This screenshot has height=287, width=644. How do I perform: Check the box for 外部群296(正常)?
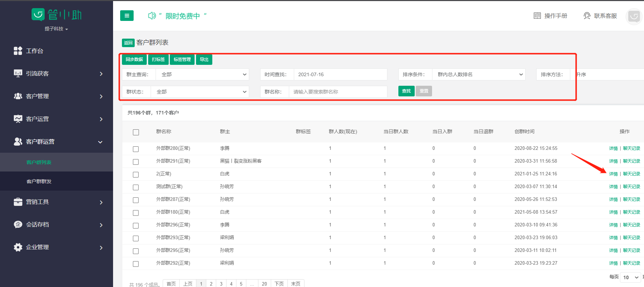coord(136,226)
